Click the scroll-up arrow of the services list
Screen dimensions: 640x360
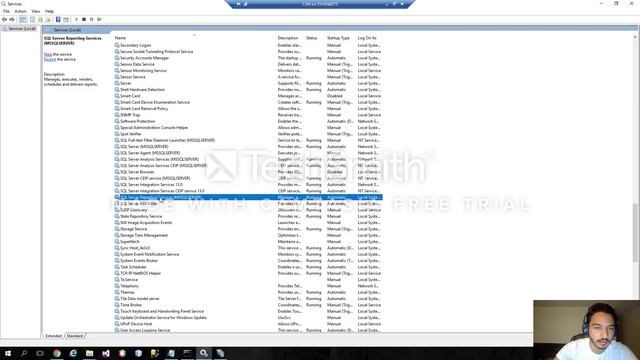point(635,38)
